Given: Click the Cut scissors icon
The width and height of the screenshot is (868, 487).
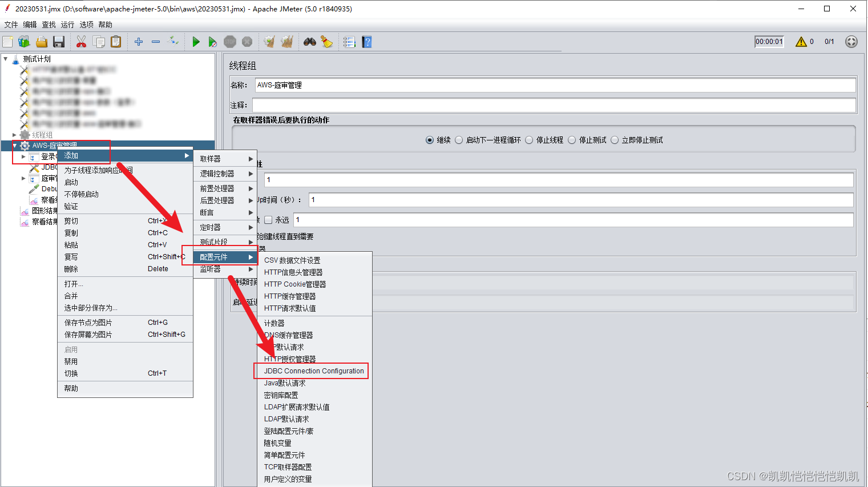Looking at the screenshot, I should (81, 42).
